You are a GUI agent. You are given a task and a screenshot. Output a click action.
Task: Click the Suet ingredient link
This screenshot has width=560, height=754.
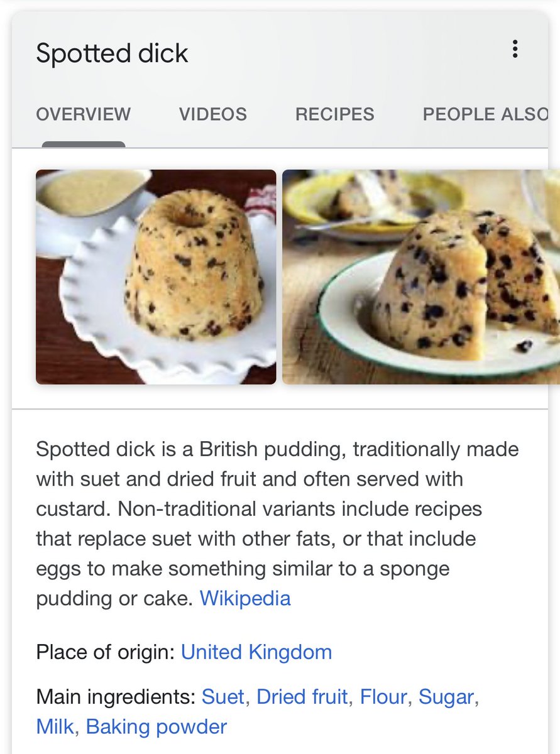tap(223, 697)
